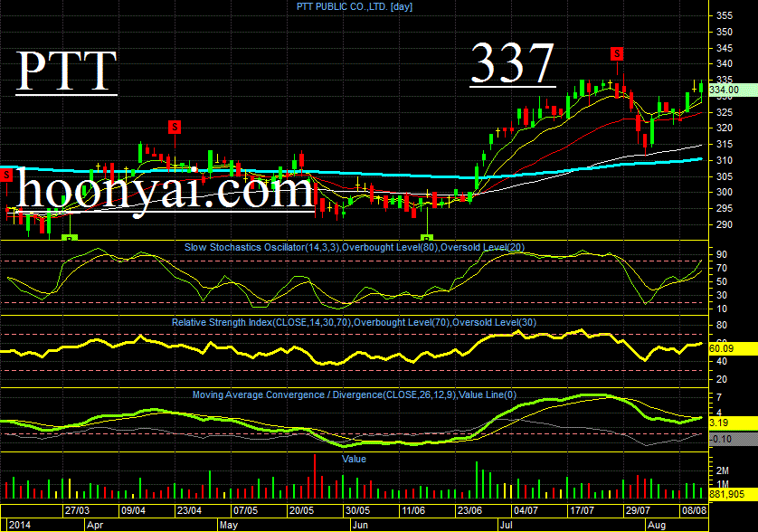Image resolution: width=758 pixels, height=532 pixels.
Task: Click the Jun month label
Action: [x=360, y=525]
